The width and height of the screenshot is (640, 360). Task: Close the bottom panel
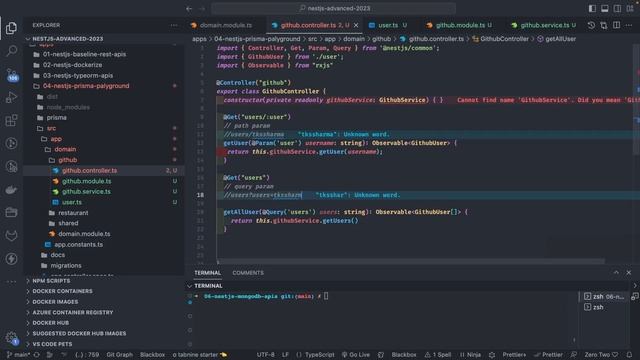pyautogui.click(x=629, y=273)
